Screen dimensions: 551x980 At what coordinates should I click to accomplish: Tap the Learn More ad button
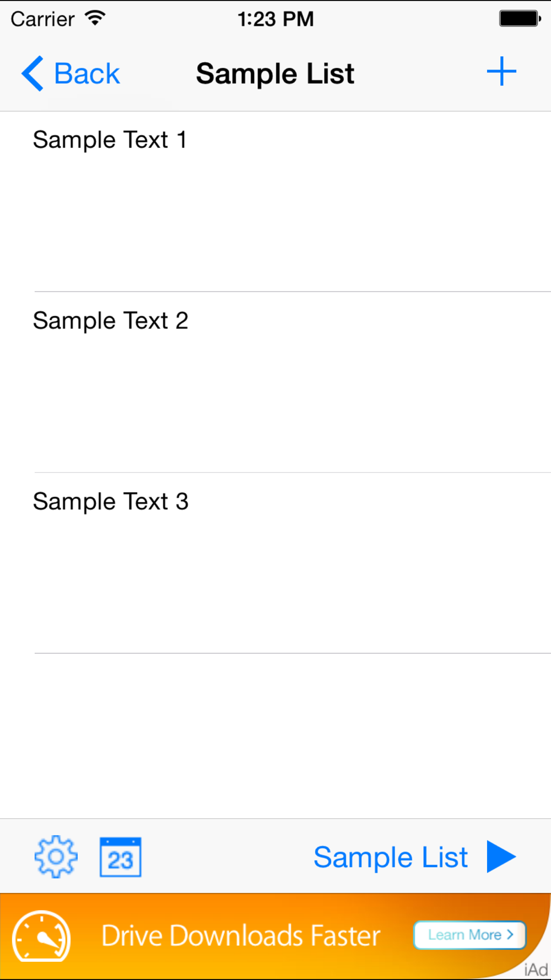click(x=470, y=935)
